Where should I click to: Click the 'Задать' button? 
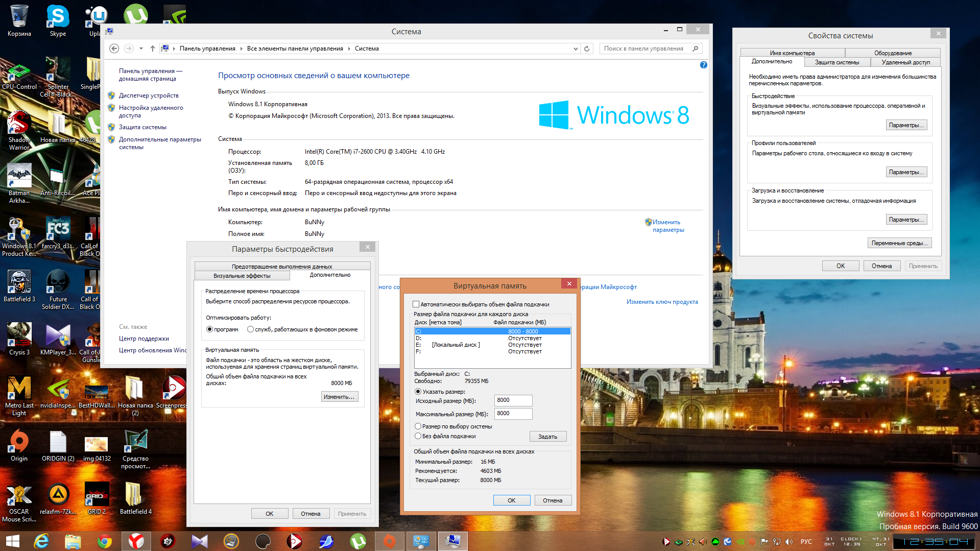tap(547, 437)
